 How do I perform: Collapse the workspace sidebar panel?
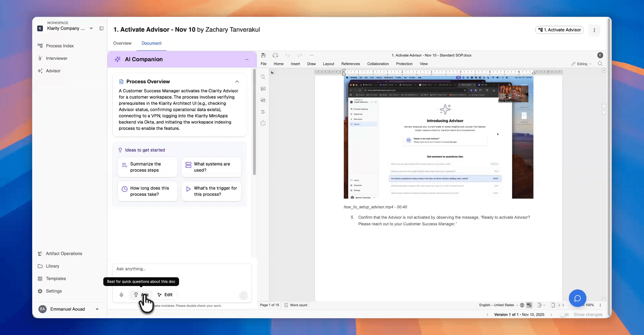click(101, 29)
